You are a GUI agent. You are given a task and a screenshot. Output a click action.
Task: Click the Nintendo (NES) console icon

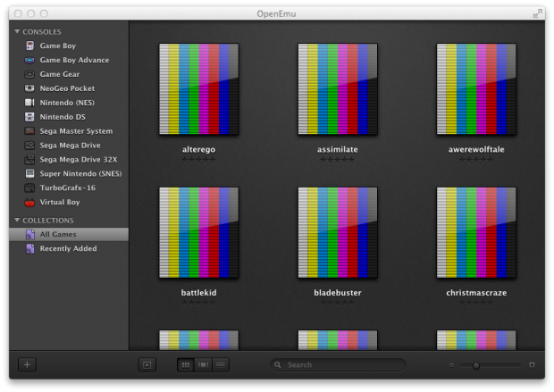click(29, 103)
